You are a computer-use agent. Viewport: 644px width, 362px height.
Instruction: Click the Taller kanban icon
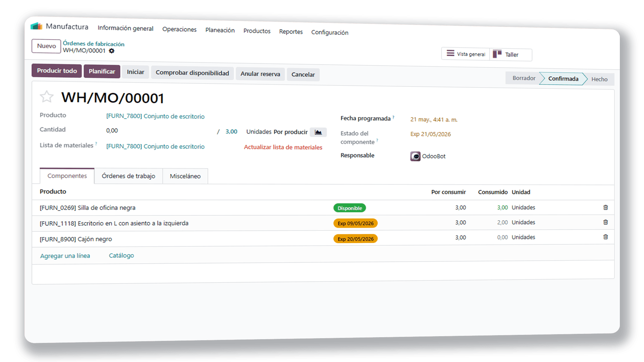click(x=497, y=54)
